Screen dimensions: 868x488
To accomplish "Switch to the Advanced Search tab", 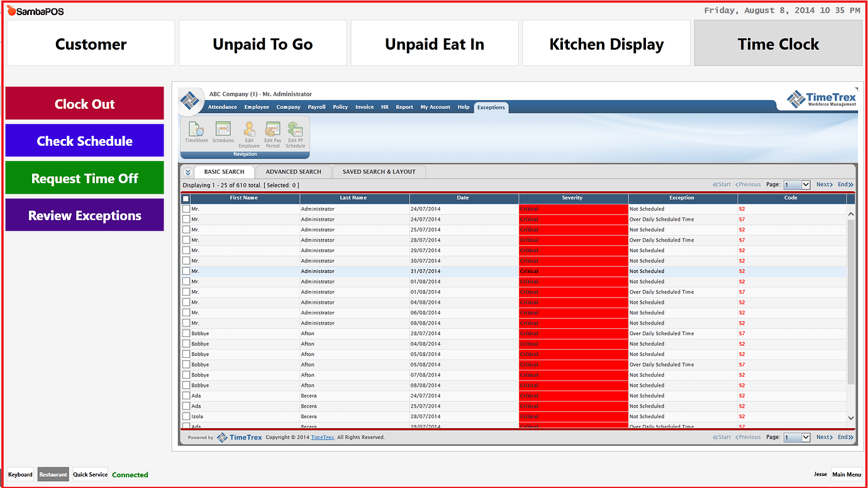I will tap(294, 172).
